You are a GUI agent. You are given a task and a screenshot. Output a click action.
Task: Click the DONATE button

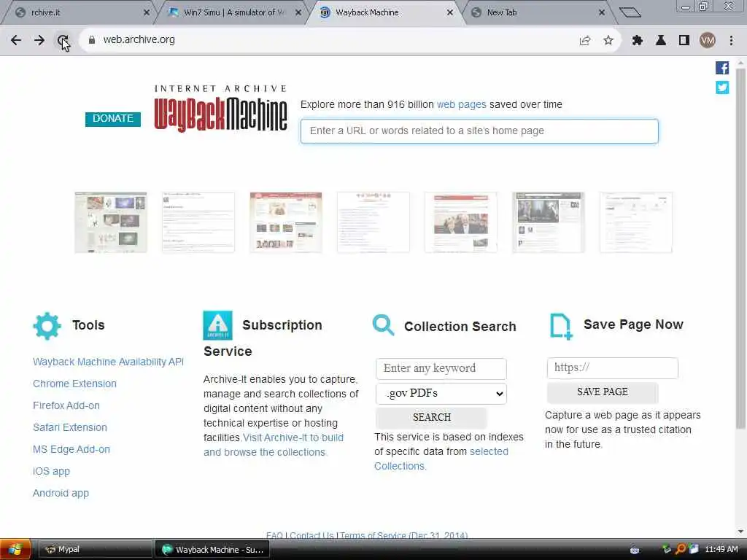click(x=113, y=119)
